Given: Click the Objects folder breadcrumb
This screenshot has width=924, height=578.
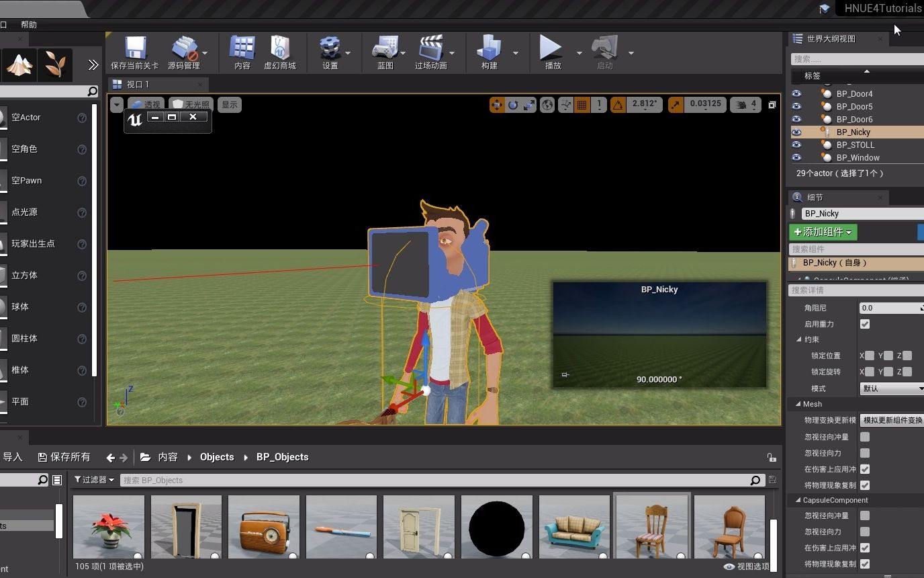Looking at the screenshot, I should (217, 457).
